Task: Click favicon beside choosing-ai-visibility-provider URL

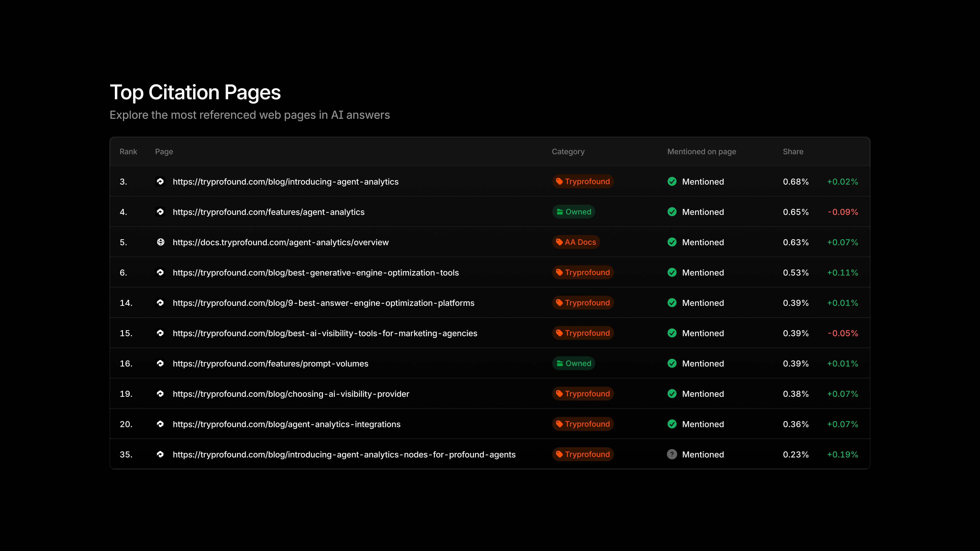Action: tap(160, 394)
